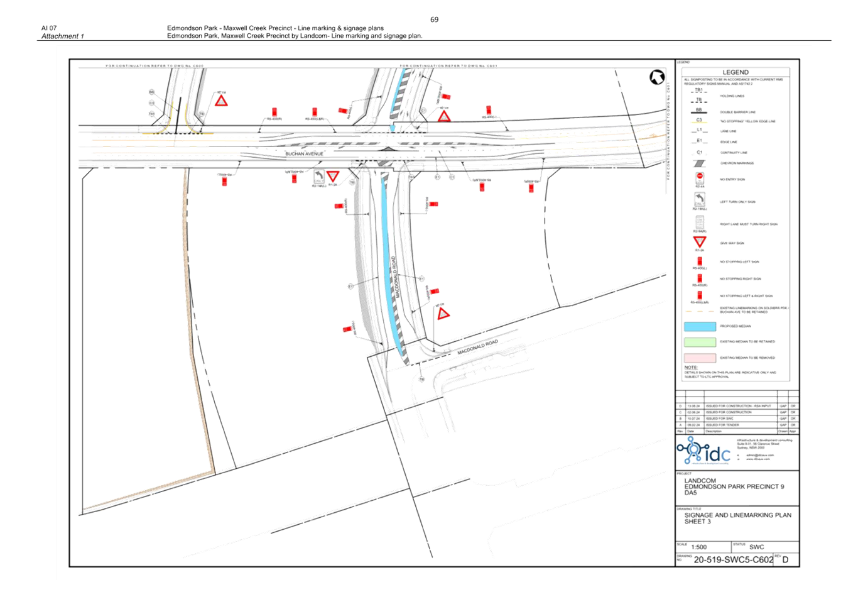Click the LEGEND heading
Screen dimensions: 868x614
(x=735, y=72)
